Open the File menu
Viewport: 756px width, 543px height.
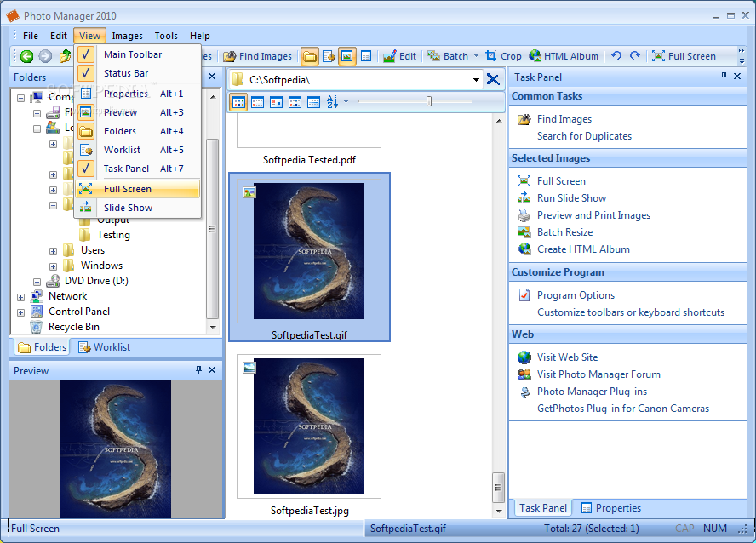coord(31,36)
